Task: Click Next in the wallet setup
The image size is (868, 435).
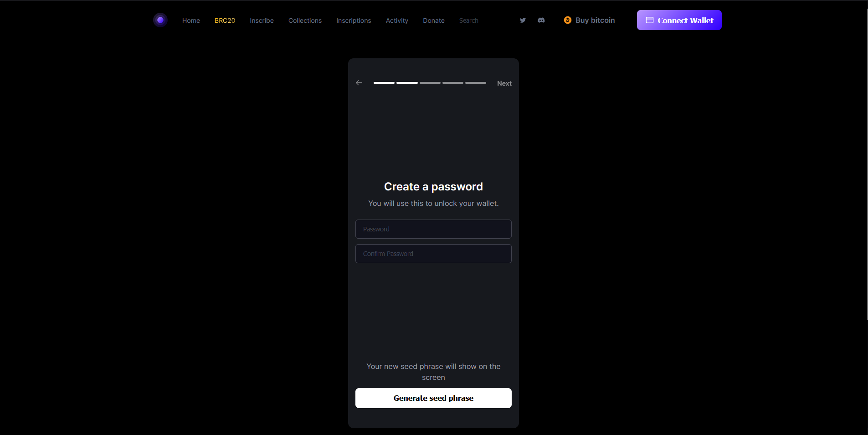Action: (x=504, y=83)
